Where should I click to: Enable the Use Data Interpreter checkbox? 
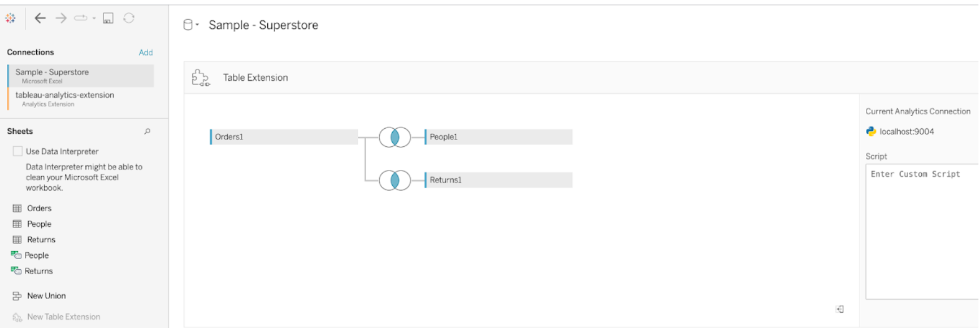pos(18,151)
